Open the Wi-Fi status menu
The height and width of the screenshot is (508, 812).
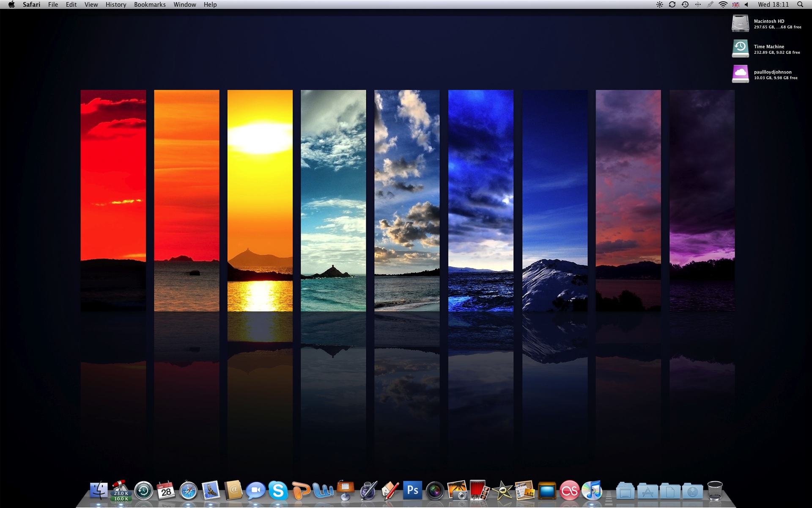point(723,5)
